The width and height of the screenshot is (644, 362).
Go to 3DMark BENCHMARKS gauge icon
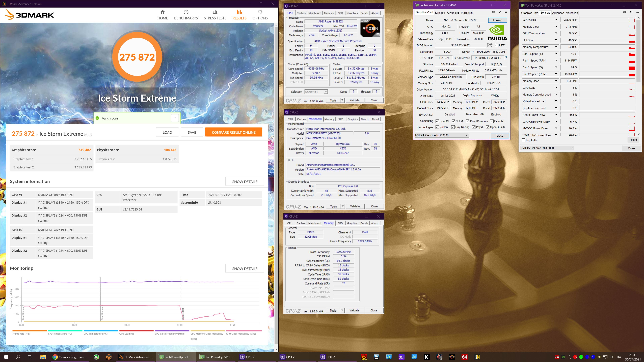186,12
